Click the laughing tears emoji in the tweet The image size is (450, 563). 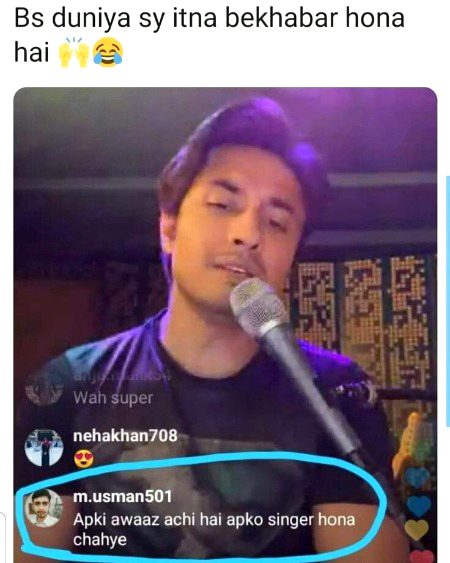coord(108,53)
